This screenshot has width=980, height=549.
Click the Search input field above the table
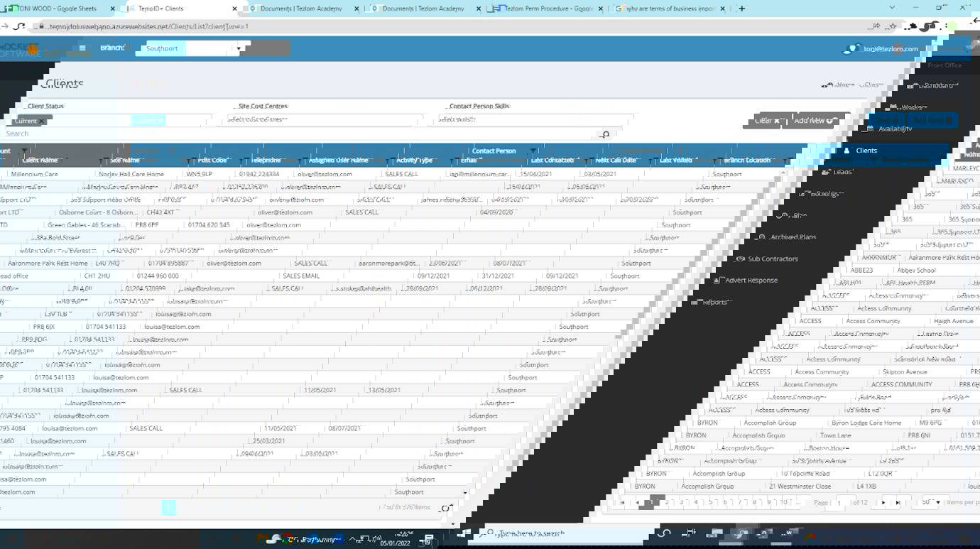(x=298, y=134)
